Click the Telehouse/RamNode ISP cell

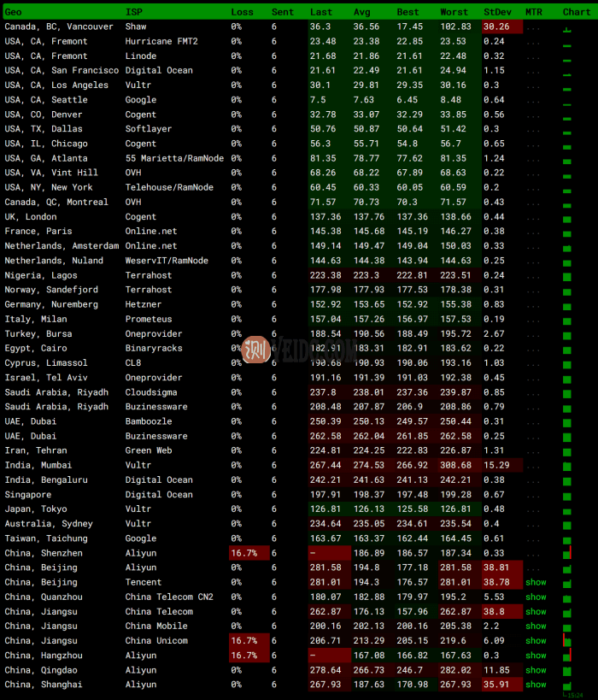tap(169, 187)
